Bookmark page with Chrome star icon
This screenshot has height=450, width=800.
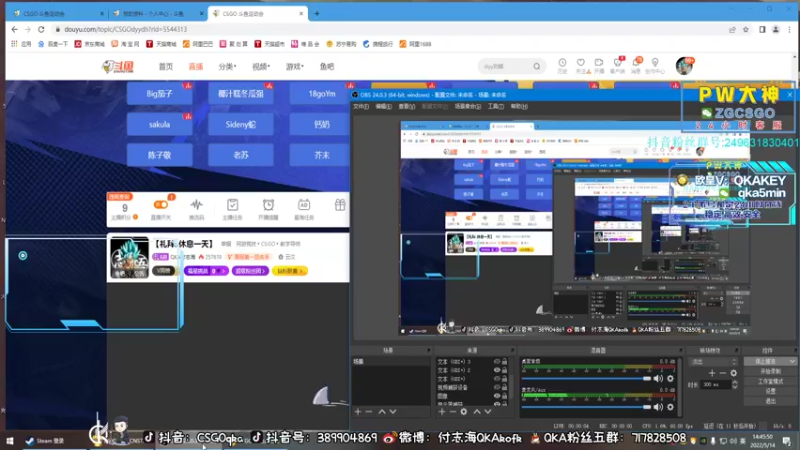746,30
